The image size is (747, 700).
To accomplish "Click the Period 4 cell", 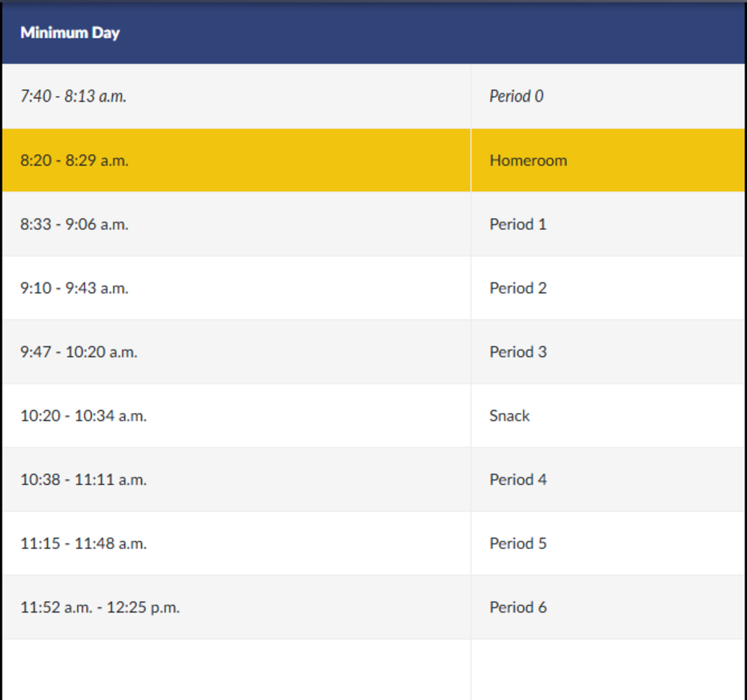I will 518,480.
